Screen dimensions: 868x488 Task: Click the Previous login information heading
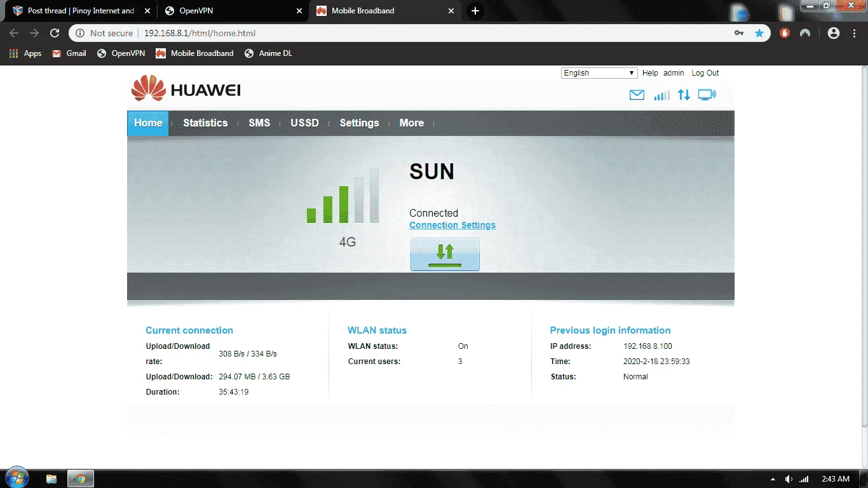(610, 330)
